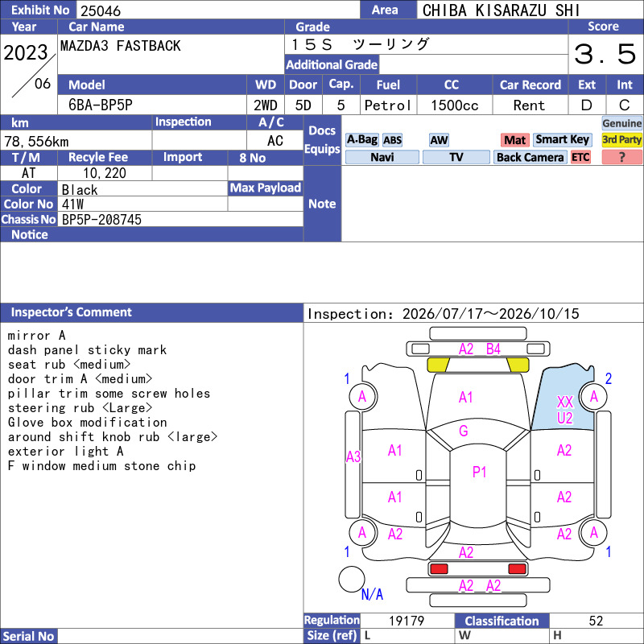Click the U2 mark on the blue panel
Image resolution: width=644 pixels, height=644 pixels.
565,418
